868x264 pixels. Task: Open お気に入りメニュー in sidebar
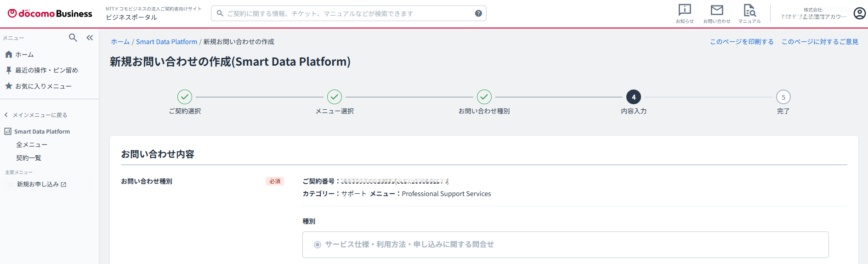(x=43, y=86)
